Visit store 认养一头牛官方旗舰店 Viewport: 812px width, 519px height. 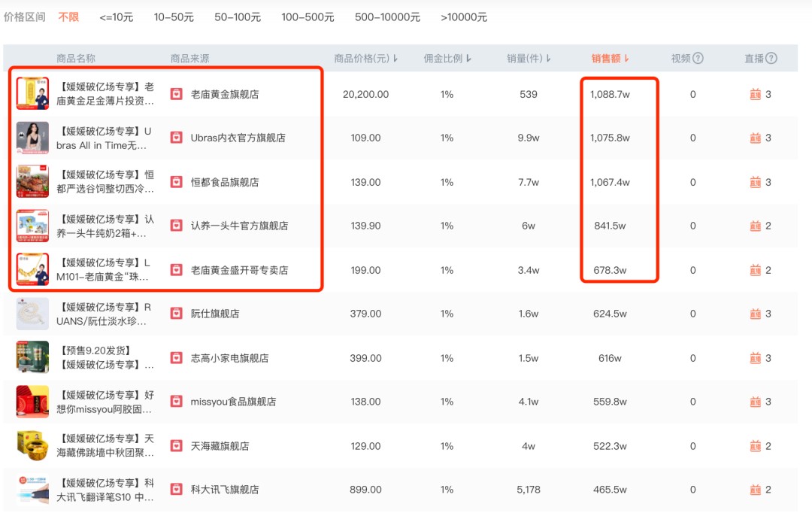pyautogui.click(x=239, y=226)
